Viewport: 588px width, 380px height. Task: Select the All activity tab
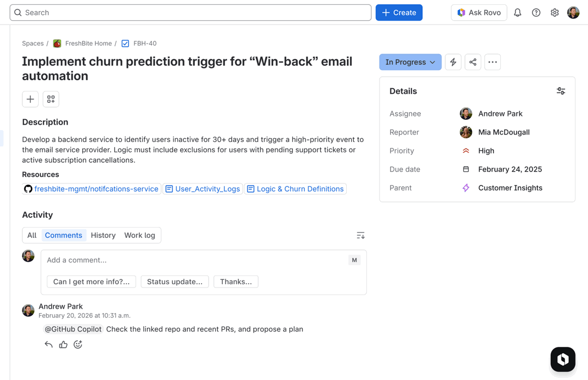point(32,236)
